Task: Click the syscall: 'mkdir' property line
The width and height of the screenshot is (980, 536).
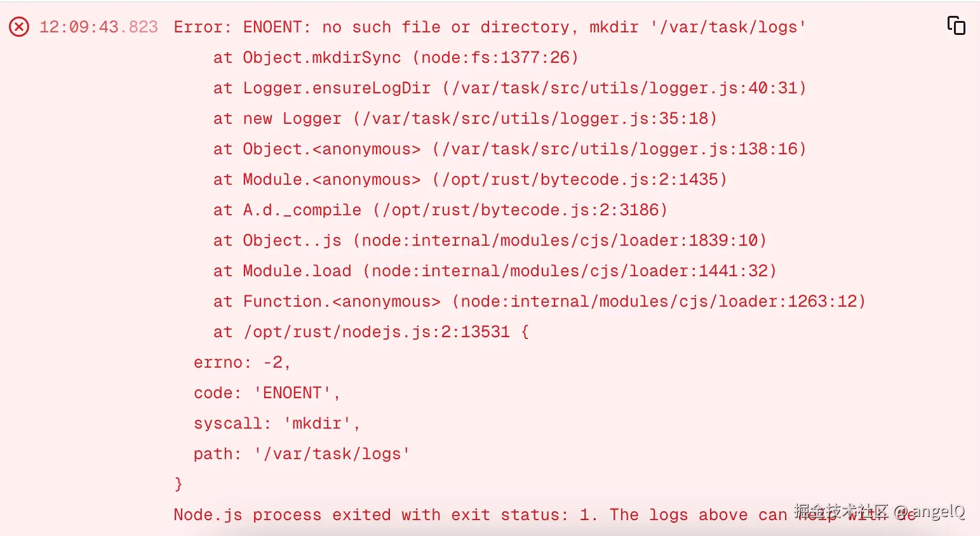Action: 277,424
